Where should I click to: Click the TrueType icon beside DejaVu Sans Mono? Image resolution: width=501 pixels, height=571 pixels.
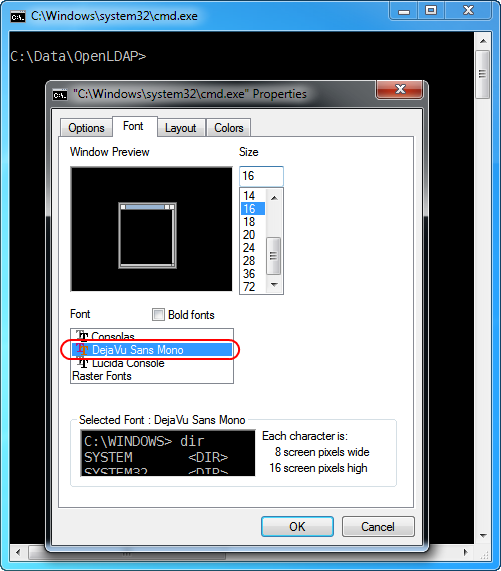point(82,349)
